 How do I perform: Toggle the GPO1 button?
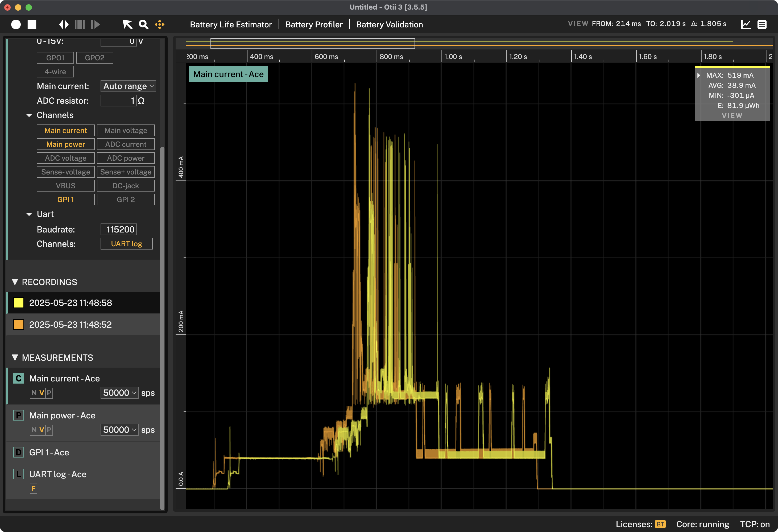55,57
